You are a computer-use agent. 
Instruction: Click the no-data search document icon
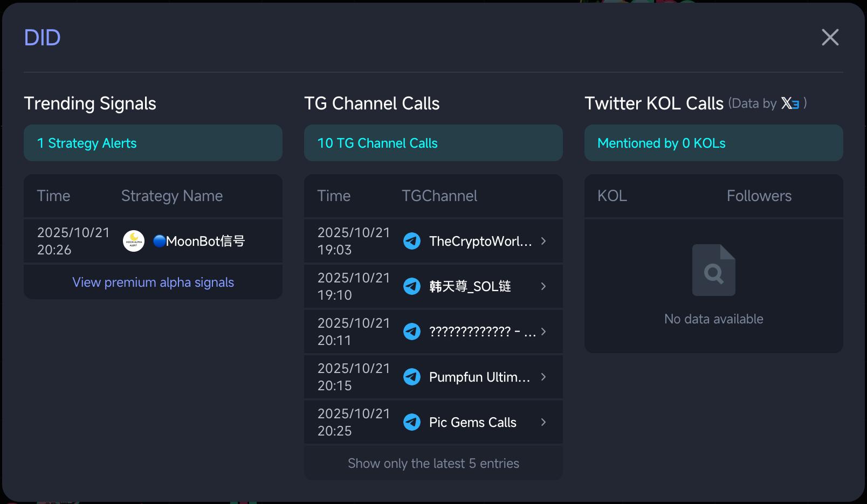[713, 270]
